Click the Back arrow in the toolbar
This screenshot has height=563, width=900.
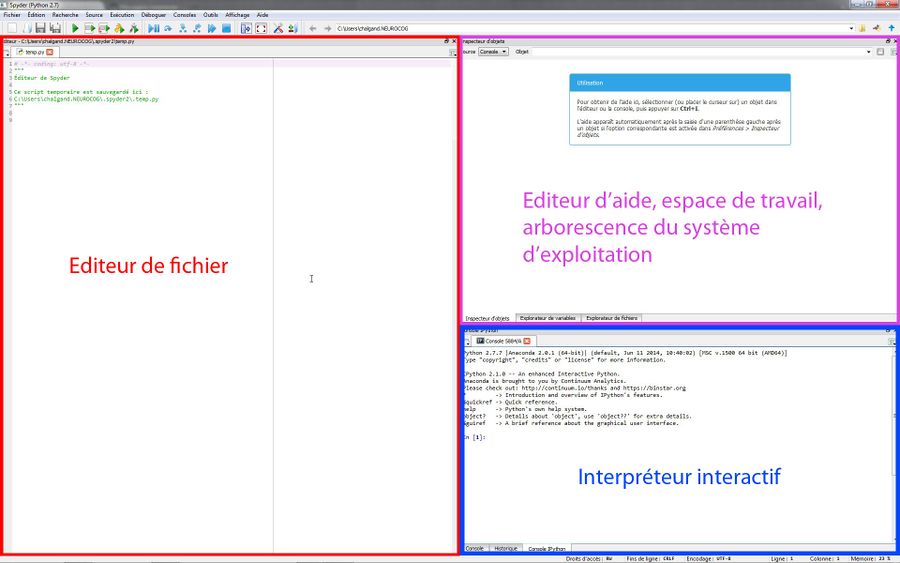point(313,29)
